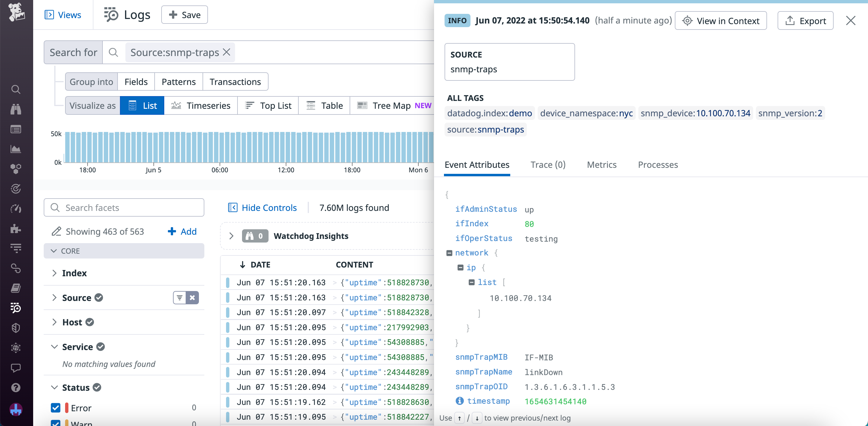
Task: Collapse the CORE facets group
Action: click(x=54, y=251)
